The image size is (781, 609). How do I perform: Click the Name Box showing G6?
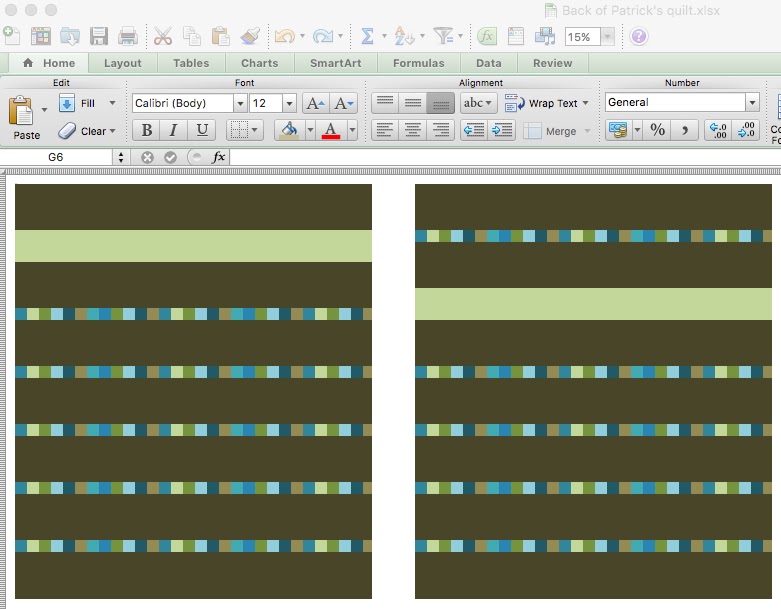coord(56,157)
